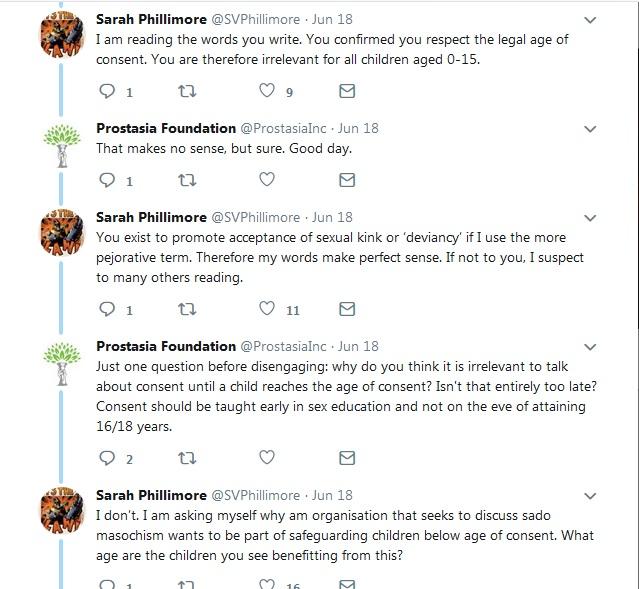This screenshot has width=639, height=589.
Task: Retweet the 'That makes no sense' tweet
Action: (x=187, y=180)
